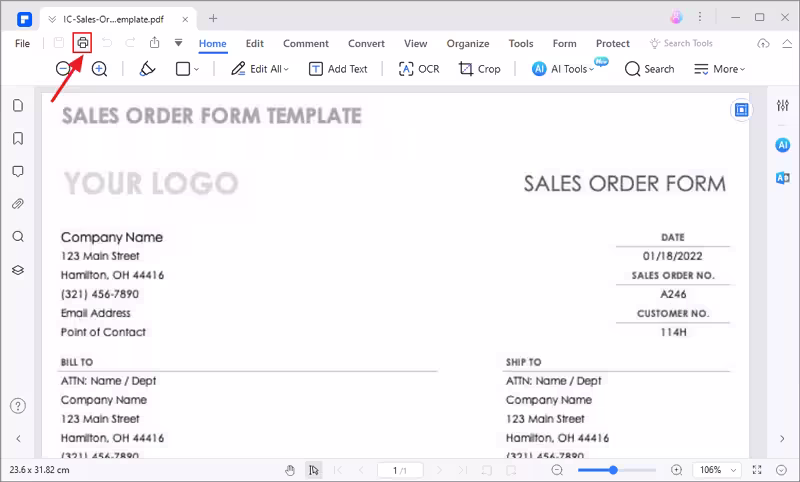Viewport: 800px width, 482px height.
Task: Click the Share icon in quick toolbar
Action: coord(154,43)
